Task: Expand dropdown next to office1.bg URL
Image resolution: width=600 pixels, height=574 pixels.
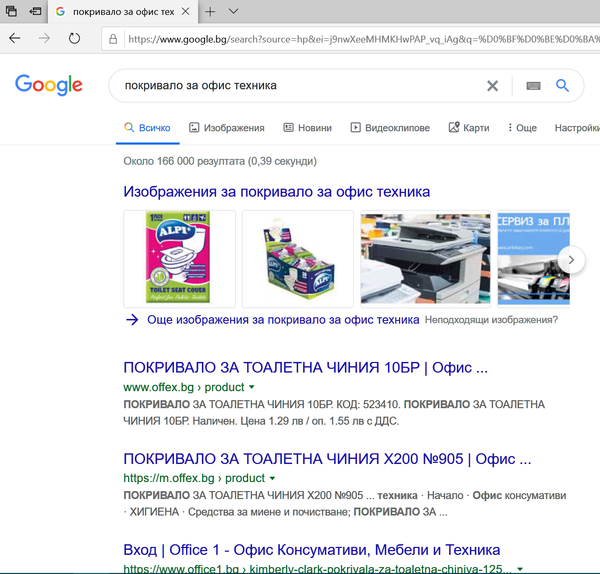Action: 520,569
